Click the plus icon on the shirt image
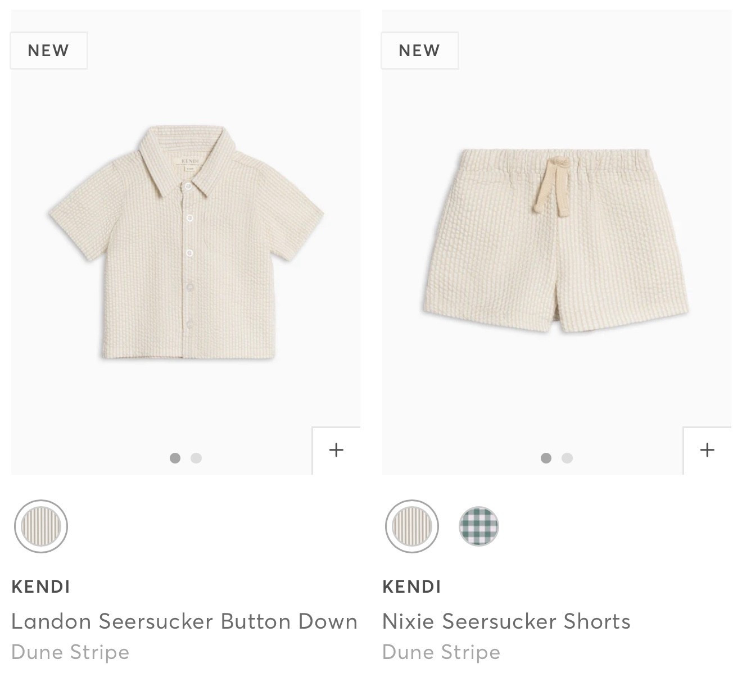Viewport: 742px width, 700px height. [x=336, y=450]
